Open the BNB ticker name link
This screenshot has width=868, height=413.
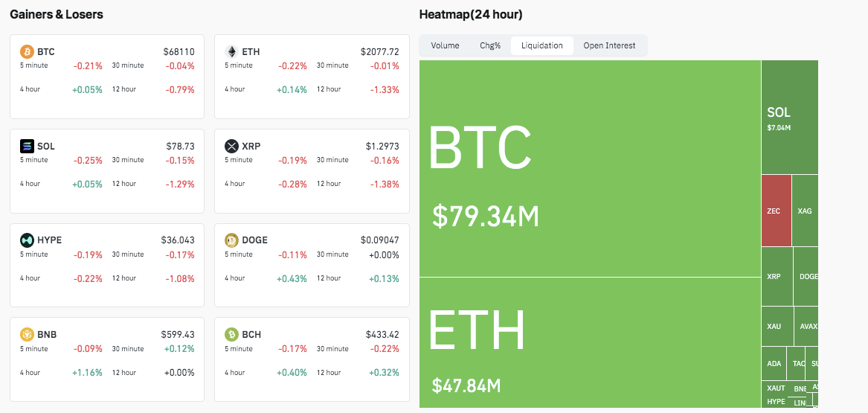pyautogui.click(x=45, y=335)
